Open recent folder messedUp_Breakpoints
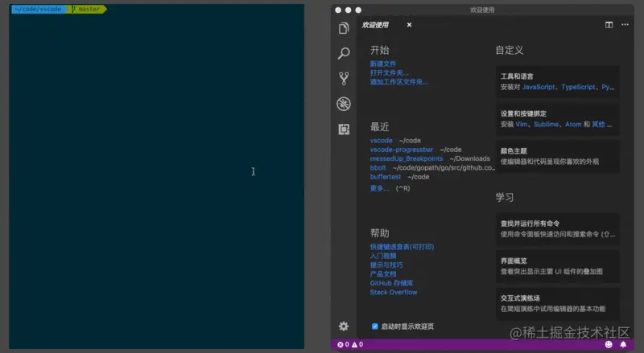 (x=407, y=158)
